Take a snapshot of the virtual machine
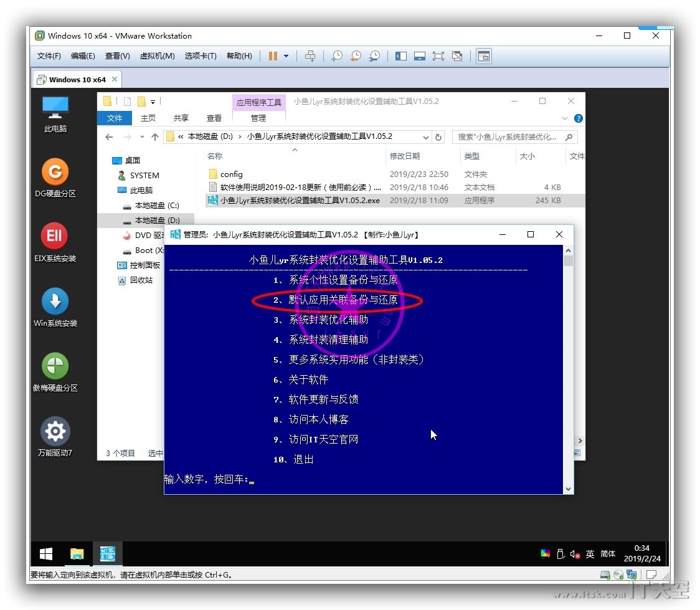 tap(336, 56)
